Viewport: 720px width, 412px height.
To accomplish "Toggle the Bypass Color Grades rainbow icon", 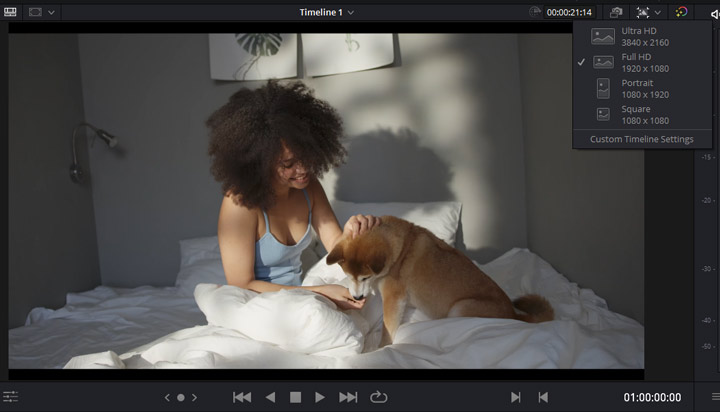I will tap(681, 12).
